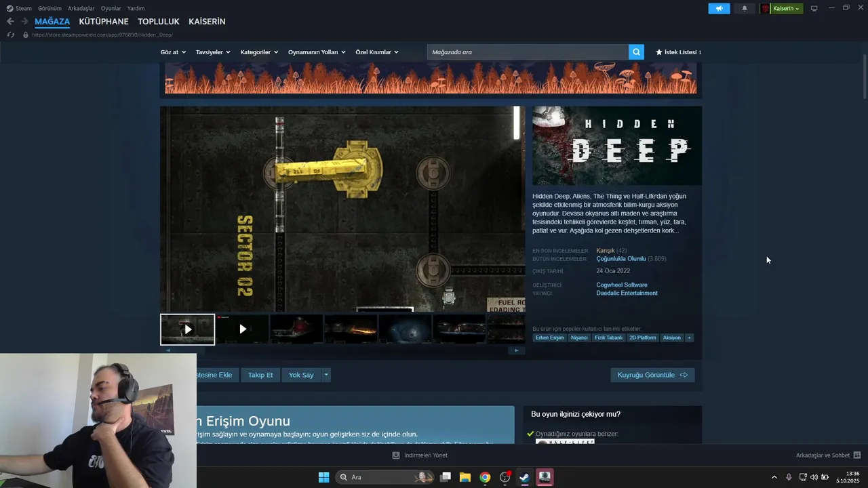Expand the Kategoriler menu
The width and height of the screenshot is (868, 488).
coord(259,52)
